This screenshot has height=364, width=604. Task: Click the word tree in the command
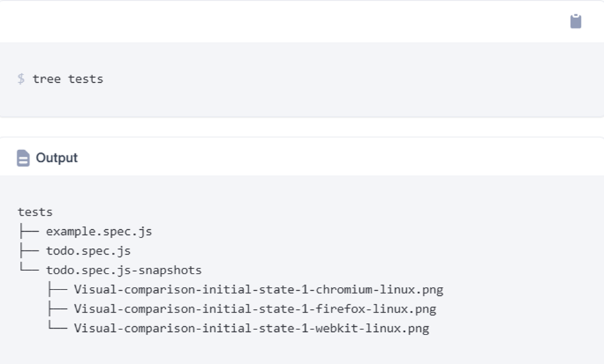point(46,79)
